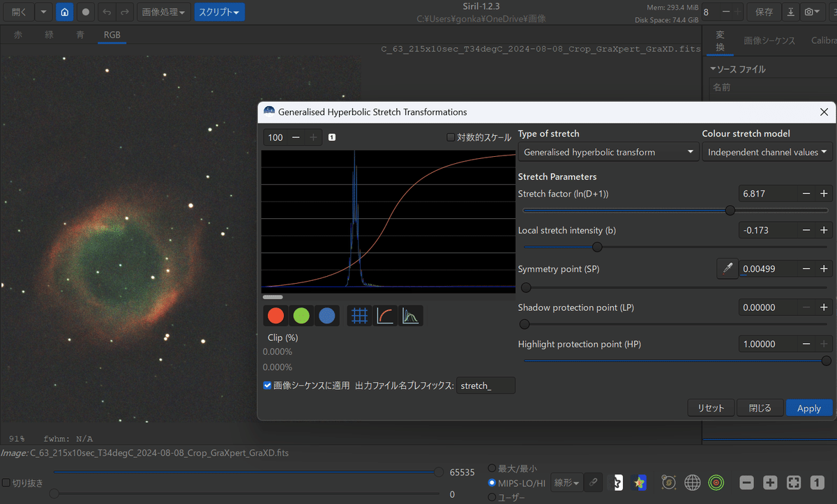Image resolution: width=837 pixels, height=504 pixels.
Task: Open the スクリプト dropdown menu
Action: coord(219,12)
